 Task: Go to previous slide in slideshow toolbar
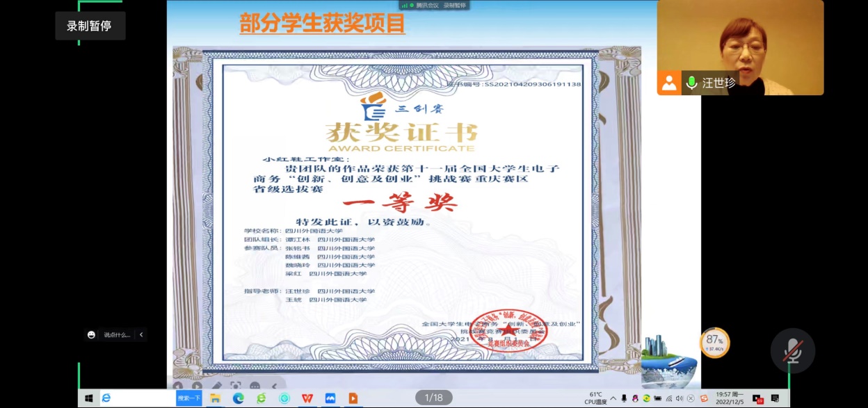point(178,386)
